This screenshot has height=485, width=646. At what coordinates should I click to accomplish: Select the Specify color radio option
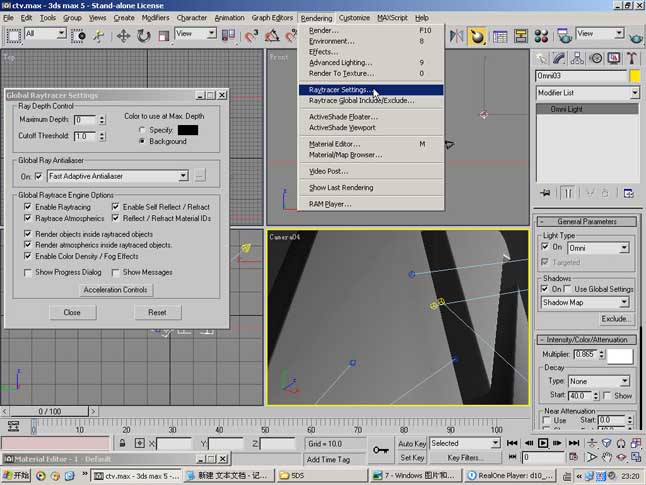[x=142, y=130]
